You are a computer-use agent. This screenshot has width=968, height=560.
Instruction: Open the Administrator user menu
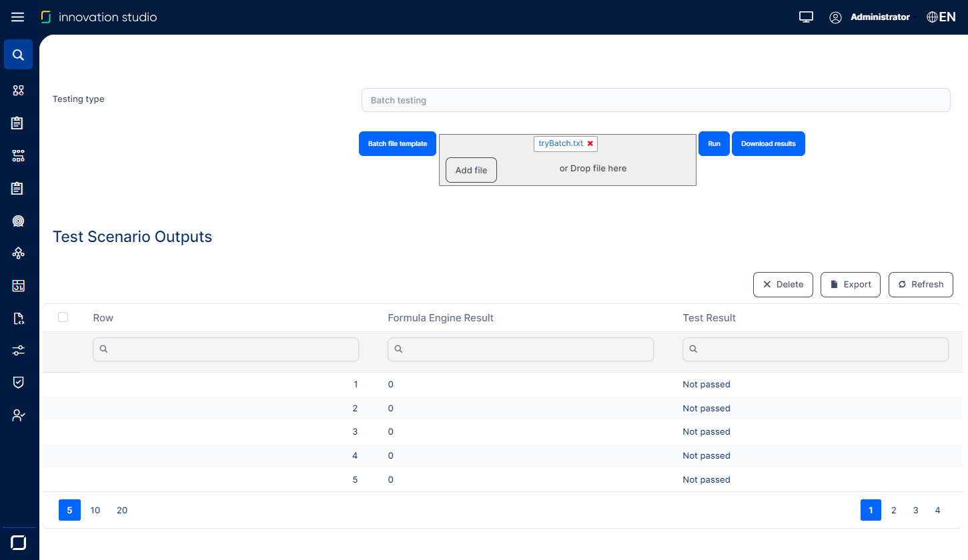[869, 17]
